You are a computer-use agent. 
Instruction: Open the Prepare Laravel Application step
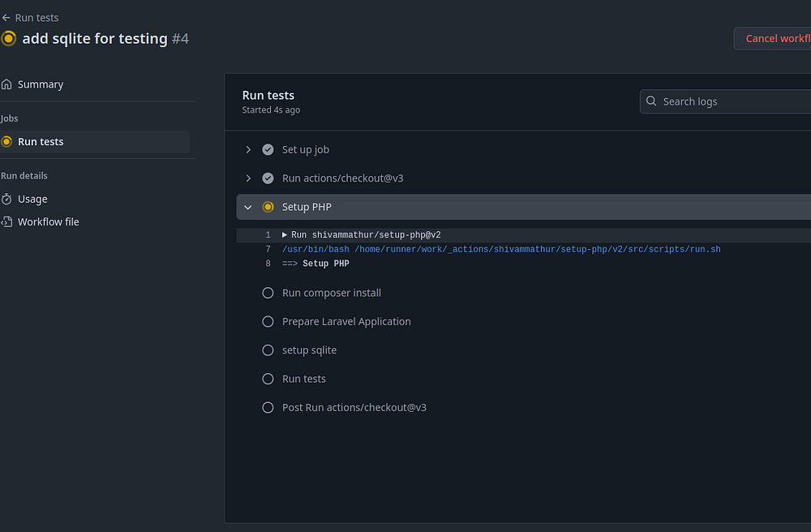[346, 322]
